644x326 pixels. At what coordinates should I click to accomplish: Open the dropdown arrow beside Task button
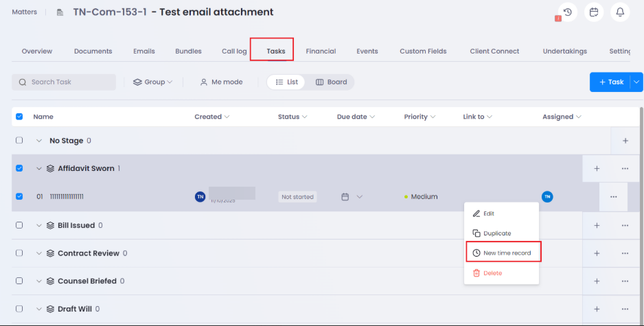636,82
